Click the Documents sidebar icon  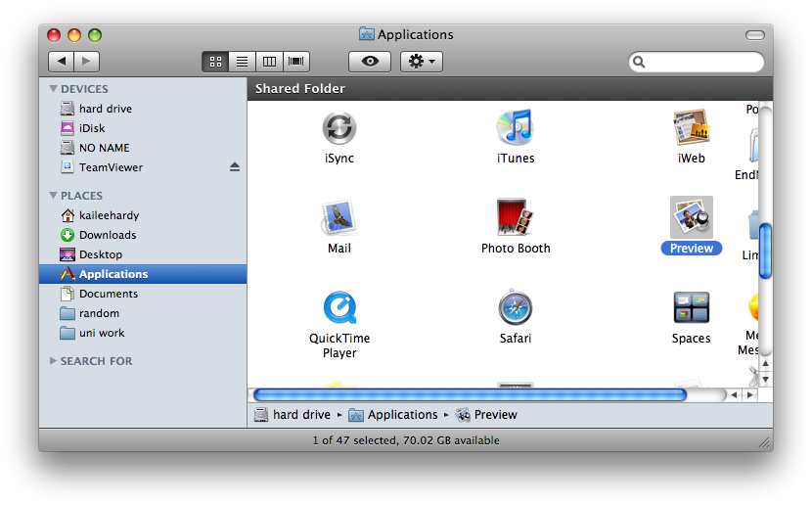point(68,294)
